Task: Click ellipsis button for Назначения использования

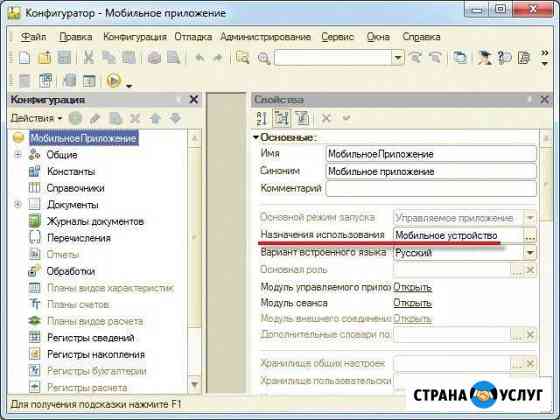Action: click(530, 236)
